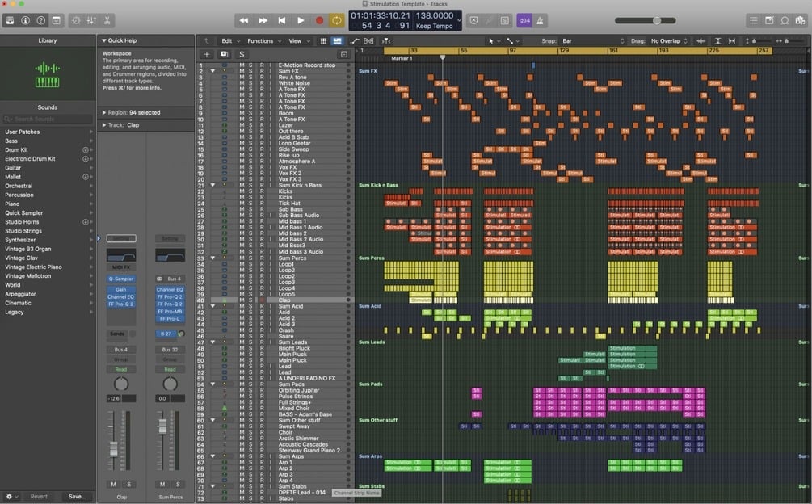
Task: Mute the Clap channel strip
Action: tap(113, 485)
